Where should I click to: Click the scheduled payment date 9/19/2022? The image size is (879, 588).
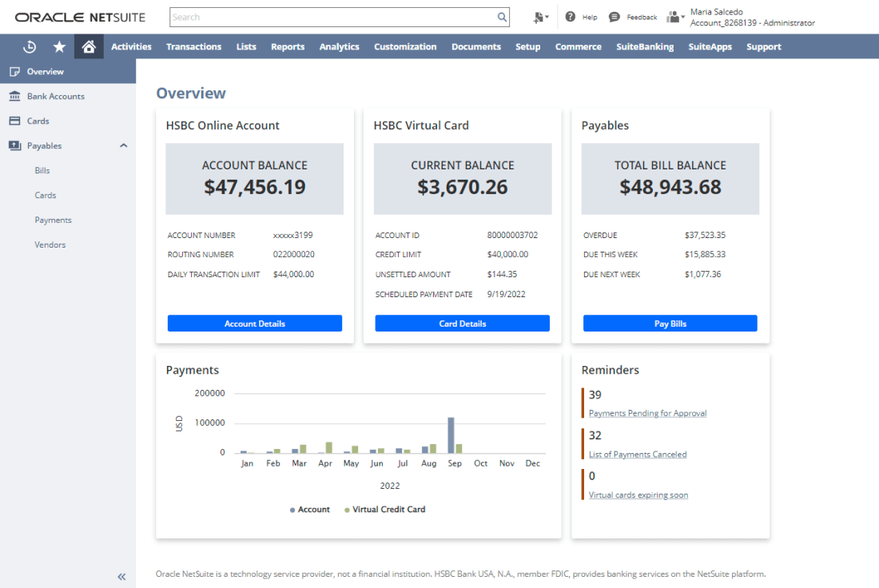pos(506,294)
